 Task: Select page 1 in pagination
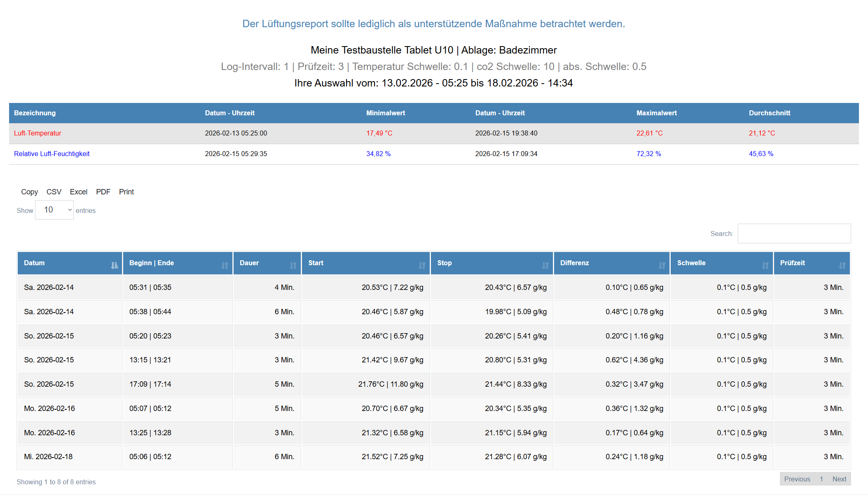pyautogui.click(x=821, y=479)
